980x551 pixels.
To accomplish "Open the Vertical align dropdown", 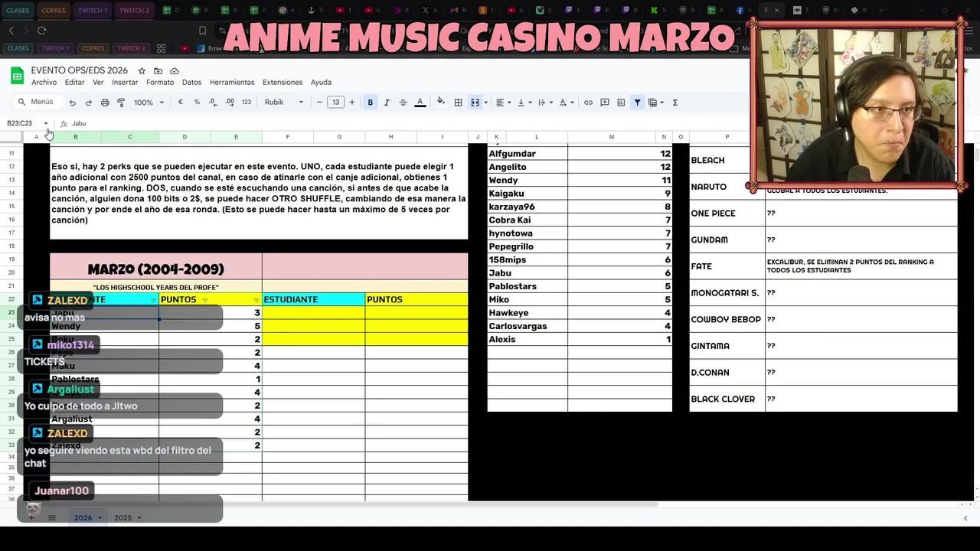I will pos(524,103).
